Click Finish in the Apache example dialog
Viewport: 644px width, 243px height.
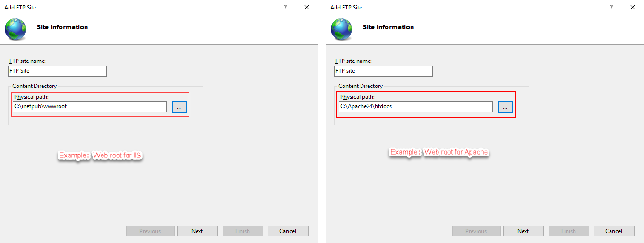[x=568, y=231]
